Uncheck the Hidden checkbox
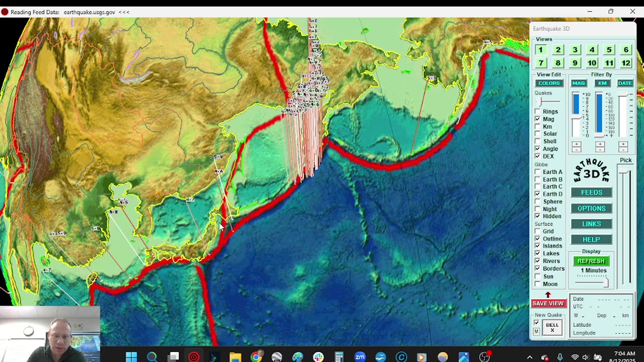644x362 pixels. point(537,216)
